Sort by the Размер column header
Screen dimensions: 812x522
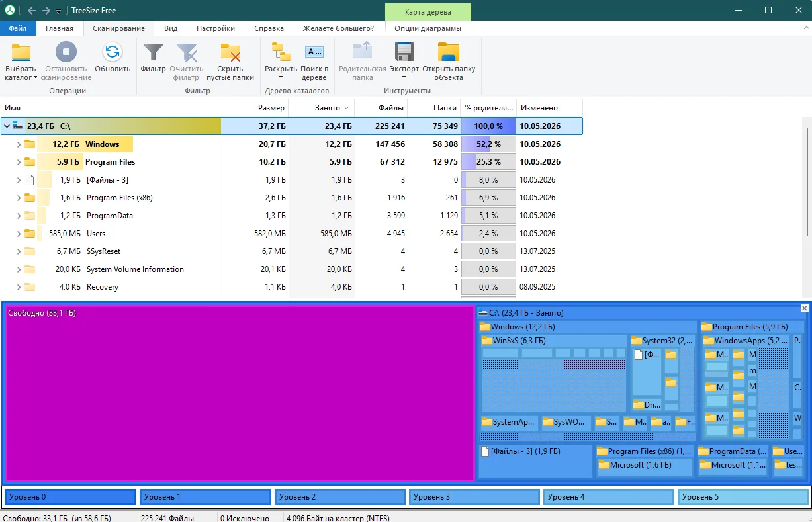coord(255,107)
